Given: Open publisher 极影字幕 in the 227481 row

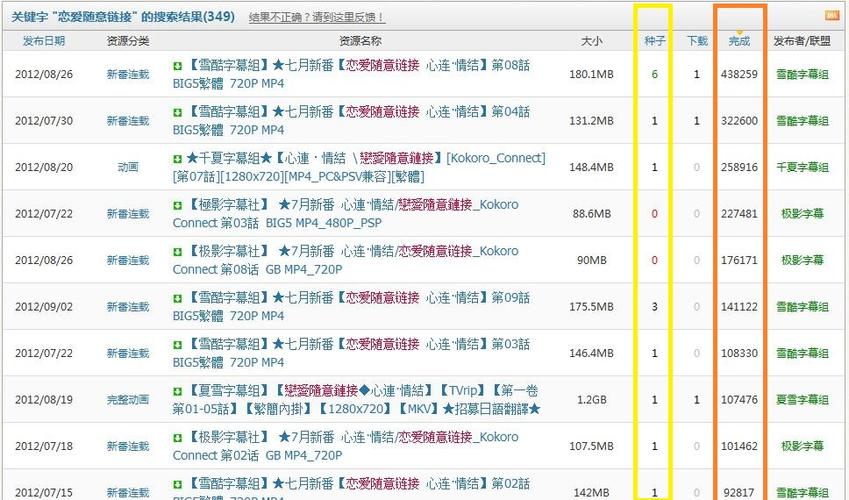Looking at the screenshot, I should [x=802, y=214].
